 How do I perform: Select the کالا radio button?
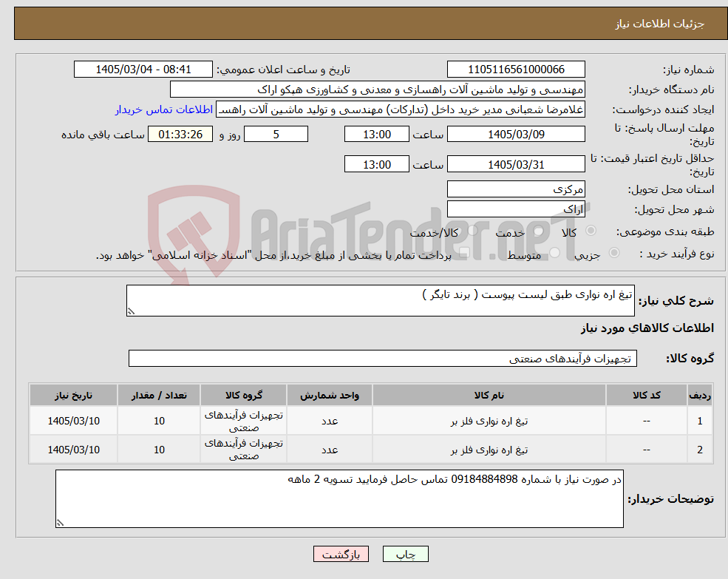coord(591,231)
